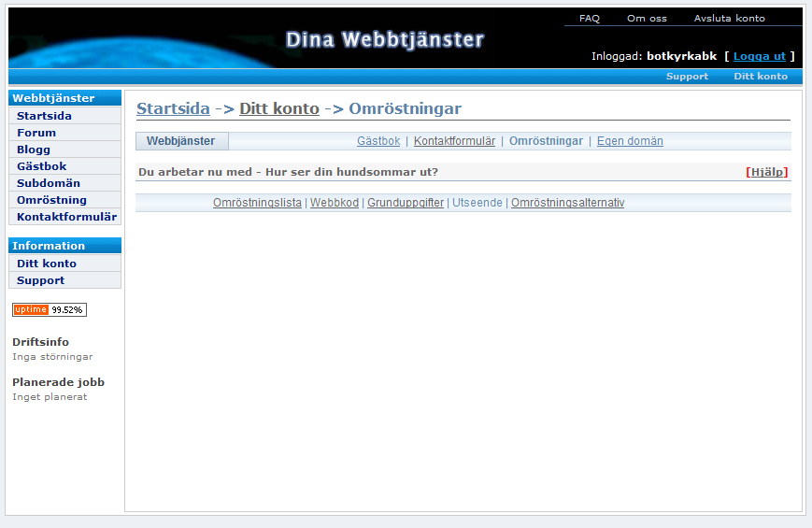Open Forum from the sidebar
Image resolution: width=812 pixels, height=528 pixels.
click(36, 133)
